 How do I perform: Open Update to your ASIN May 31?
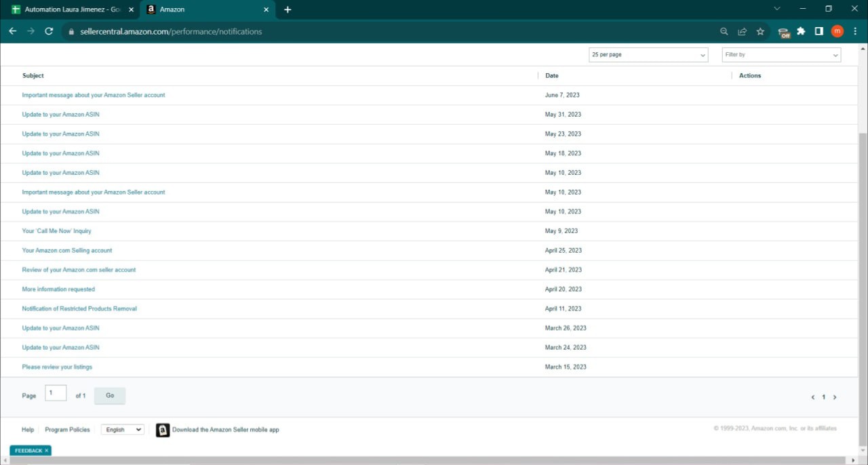point(60,115)
